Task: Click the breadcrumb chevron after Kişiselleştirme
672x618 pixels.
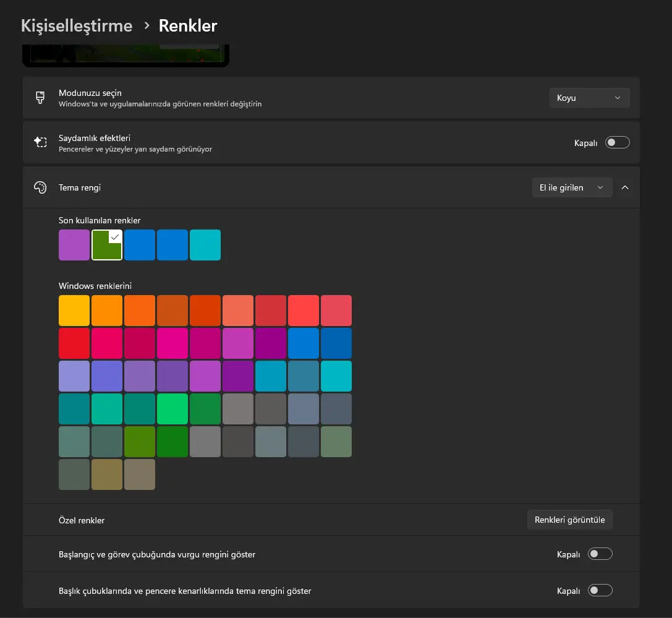Action: click(147, 26)
